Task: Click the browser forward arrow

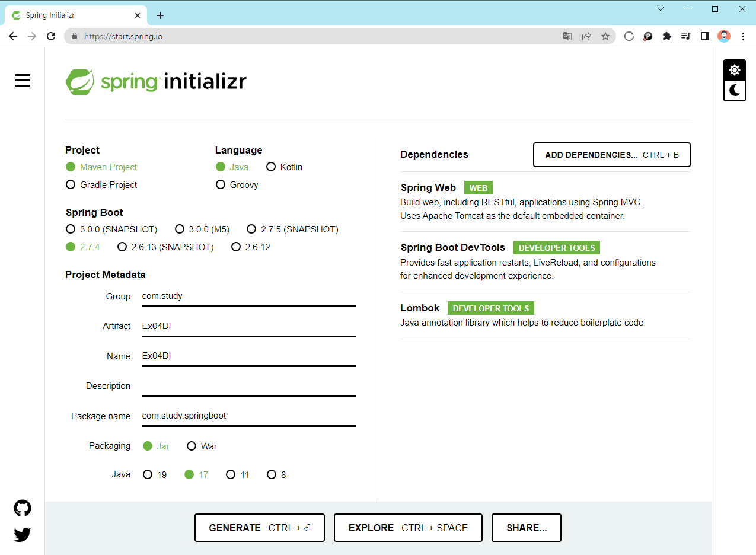Action: click(32, 36)
